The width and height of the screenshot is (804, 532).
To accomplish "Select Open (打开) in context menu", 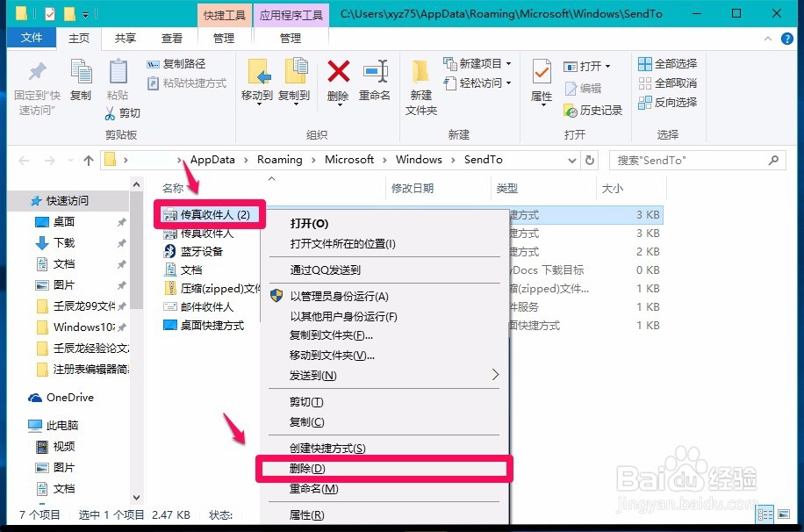I will pyautogui.click(x=309, y=223).
